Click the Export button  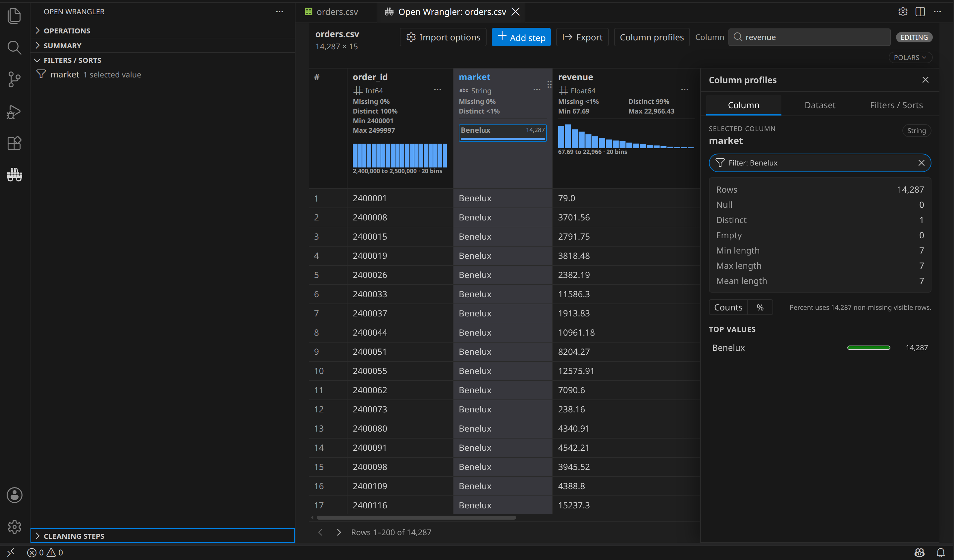click(x=582, y=37)
